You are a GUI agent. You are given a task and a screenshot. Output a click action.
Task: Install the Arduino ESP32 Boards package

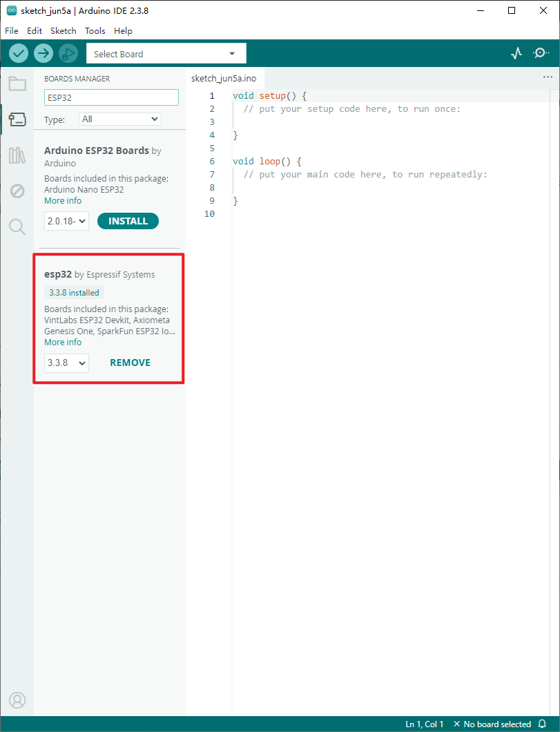[x=128, y=221]
